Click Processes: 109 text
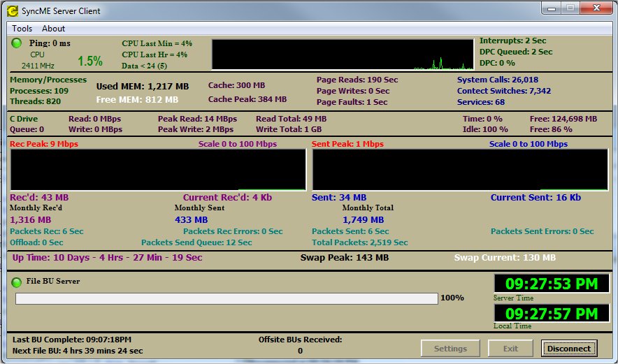 39,91
